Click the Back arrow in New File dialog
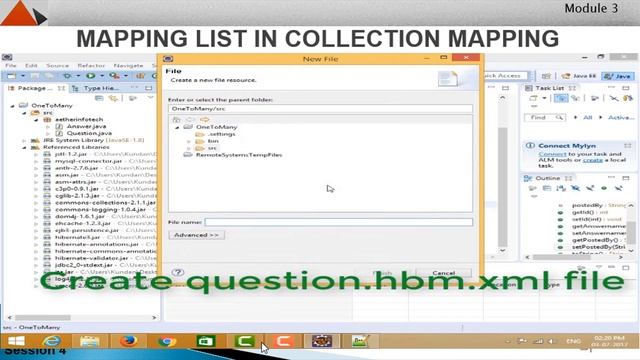 [190, 120]
